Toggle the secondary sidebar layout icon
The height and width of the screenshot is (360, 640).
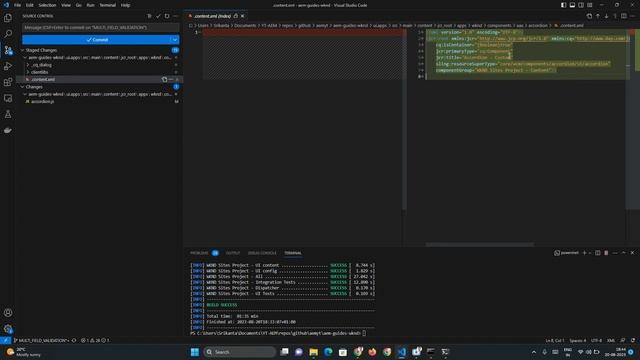(x=581, y=5)
